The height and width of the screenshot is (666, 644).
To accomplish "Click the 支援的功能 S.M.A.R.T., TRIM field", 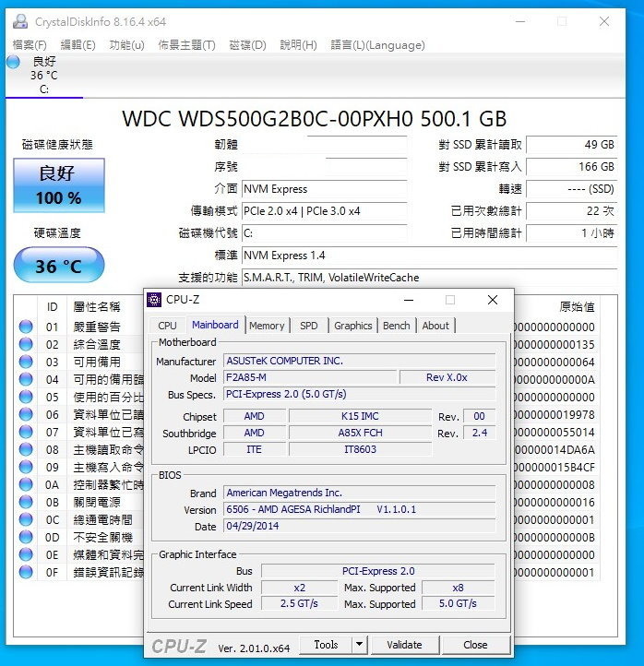I will (429, 278).
